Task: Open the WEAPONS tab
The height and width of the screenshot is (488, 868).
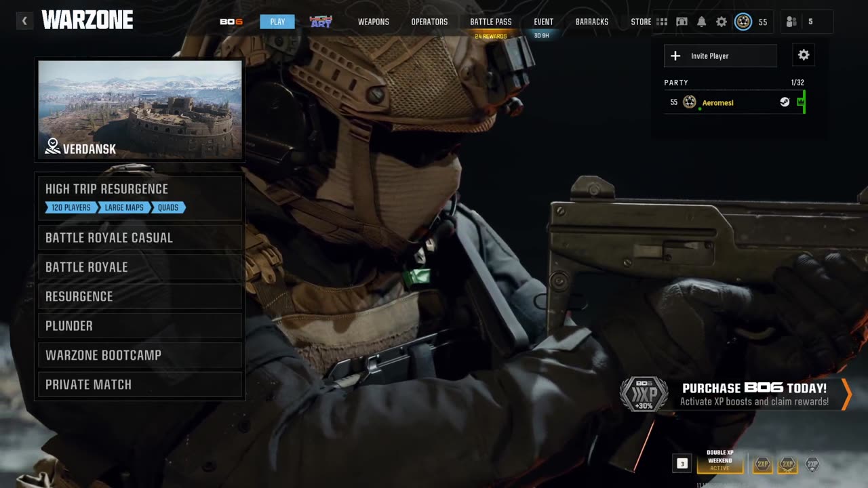Action: tap(374, 22)
